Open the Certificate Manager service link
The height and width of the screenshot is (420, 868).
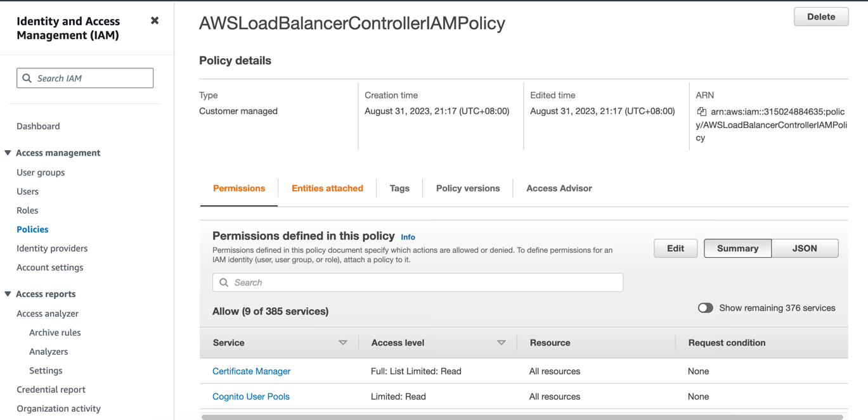point(251,371)
